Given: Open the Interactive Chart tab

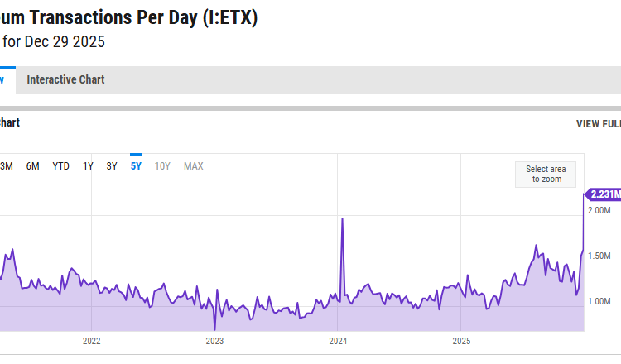Looking at the screenshot, I should pos(65,80).
